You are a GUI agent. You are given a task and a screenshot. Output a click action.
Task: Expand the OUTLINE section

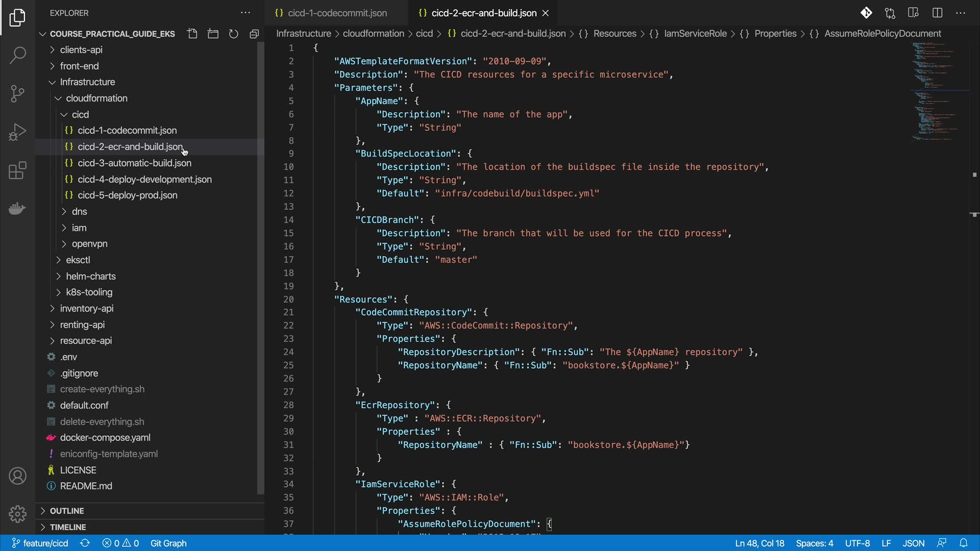[x=66, y=511]
